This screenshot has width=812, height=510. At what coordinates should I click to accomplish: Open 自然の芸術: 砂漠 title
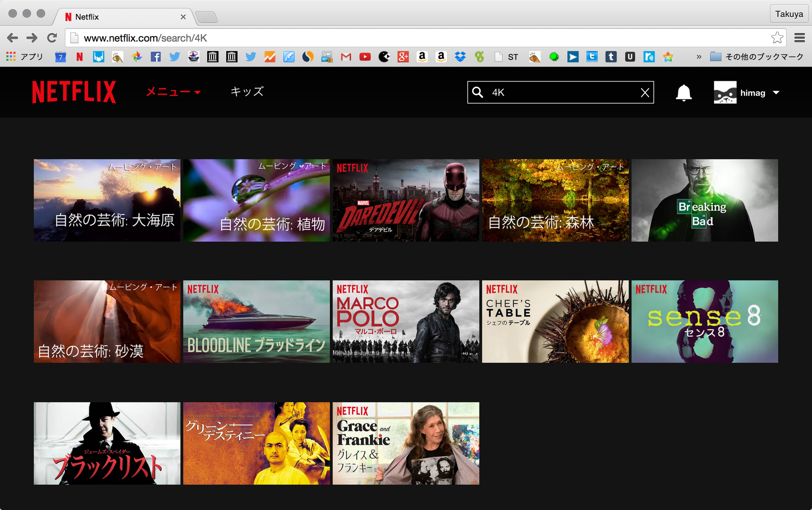pyautogui.click(x=107, y=321)
